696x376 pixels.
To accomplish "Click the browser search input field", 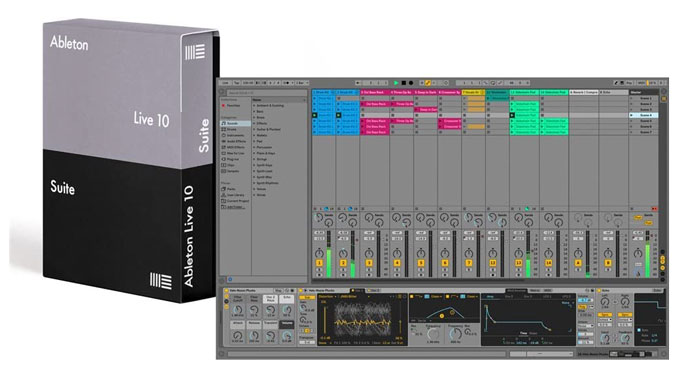I will tap(266, 93).
